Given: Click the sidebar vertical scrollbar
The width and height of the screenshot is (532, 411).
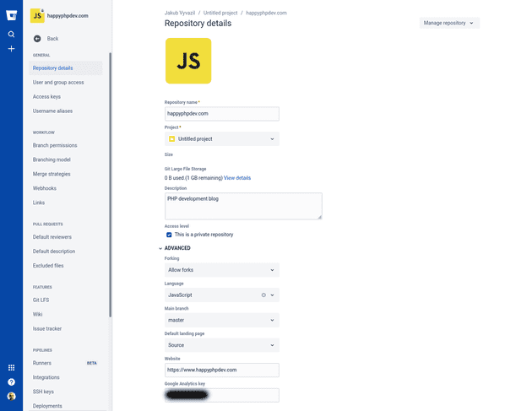Looking at the screenshot, I should 110,185.
